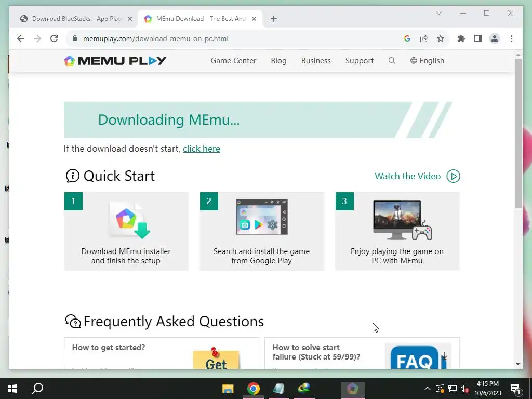Viewport: 532px width, 399px height.
Task: Click the MEMU PLAY logo
Action: (115, 61)
